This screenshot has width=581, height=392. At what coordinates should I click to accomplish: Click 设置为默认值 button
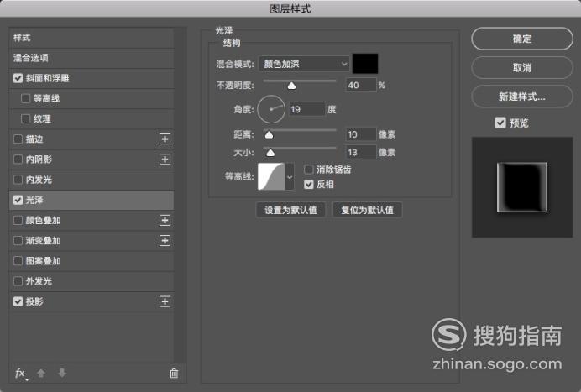pos(290,210)
